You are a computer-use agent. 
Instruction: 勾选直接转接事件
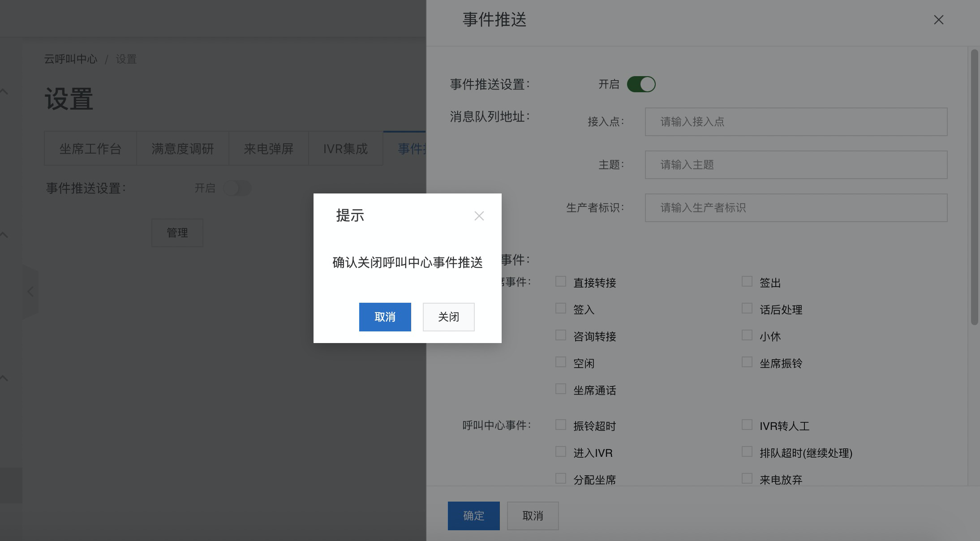[x=560, y=281]
